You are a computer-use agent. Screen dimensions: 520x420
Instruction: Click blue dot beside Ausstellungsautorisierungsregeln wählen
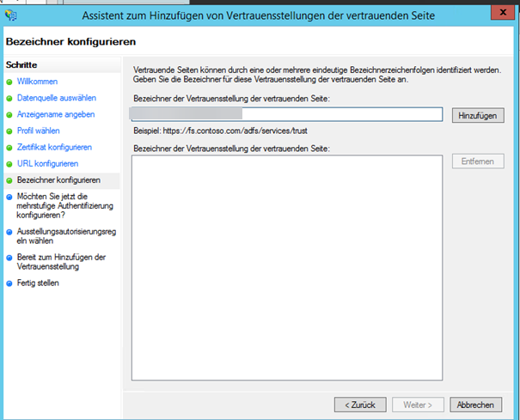coord(9,232)
